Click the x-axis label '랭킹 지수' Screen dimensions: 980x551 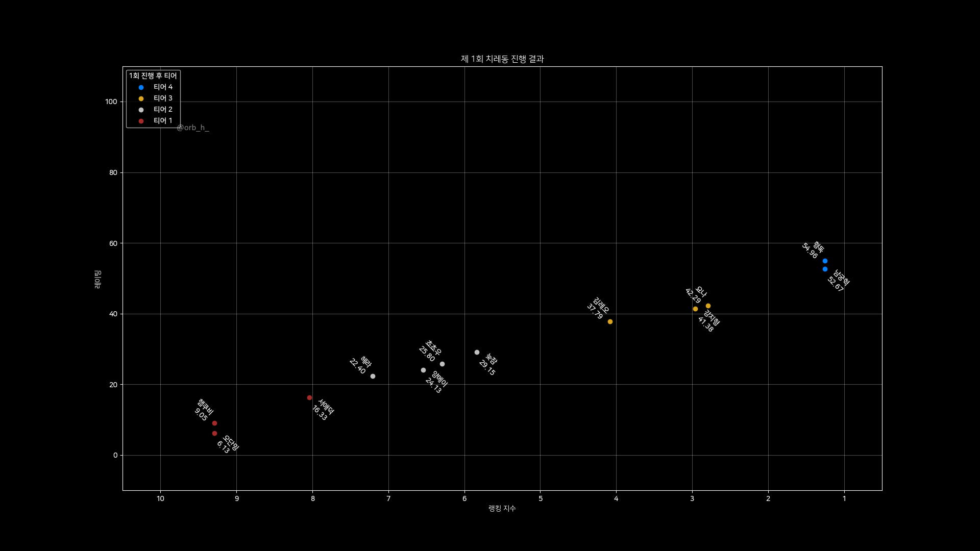502,509
